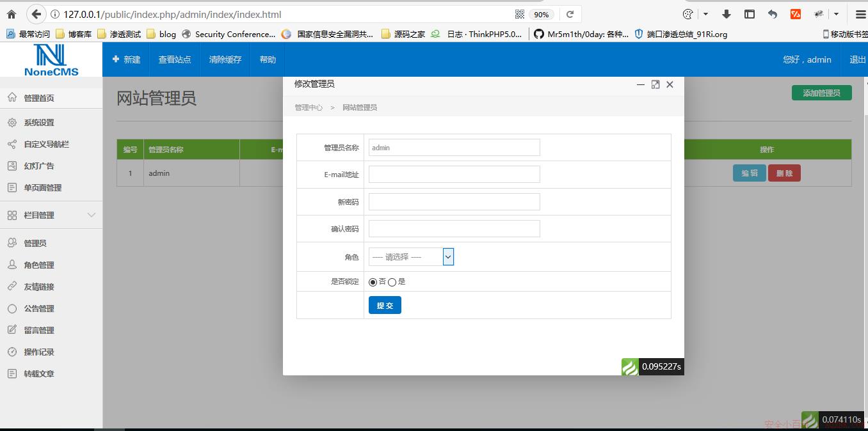The image size is (868, 431).
Task: Click the 90% zoom level indicator
Action: 542,14
